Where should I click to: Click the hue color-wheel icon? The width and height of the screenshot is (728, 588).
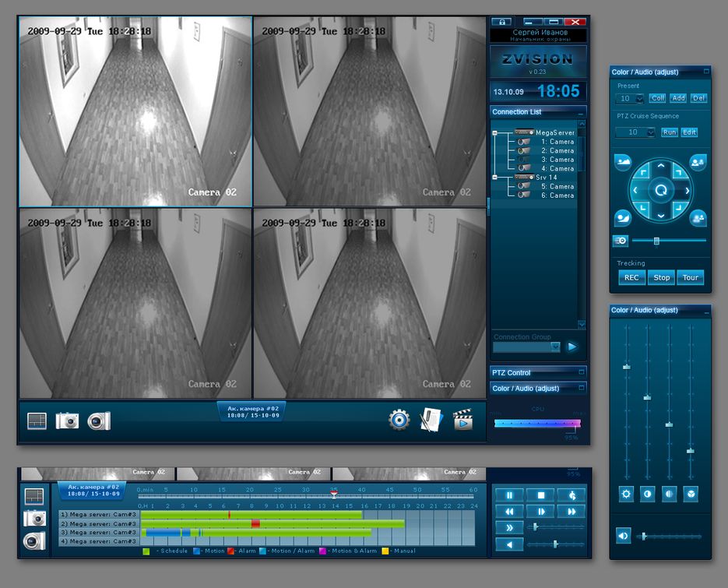click(691, 494)
